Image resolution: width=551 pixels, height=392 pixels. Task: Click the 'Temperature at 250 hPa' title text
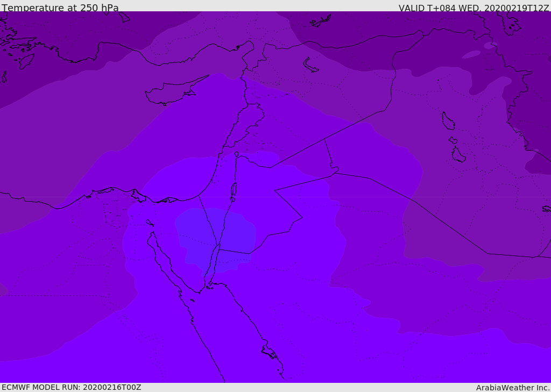(x=60, y=8)
